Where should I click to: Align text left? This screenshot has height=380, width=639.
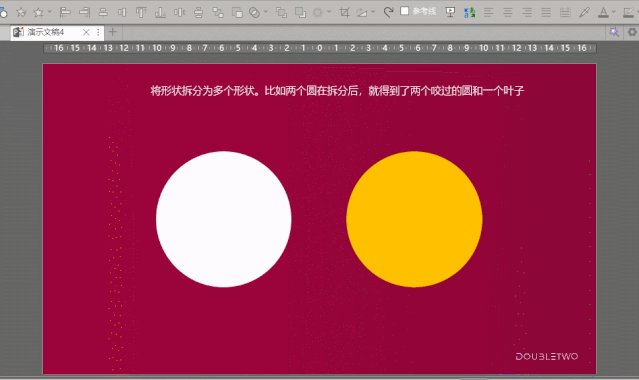click(489, 12)
